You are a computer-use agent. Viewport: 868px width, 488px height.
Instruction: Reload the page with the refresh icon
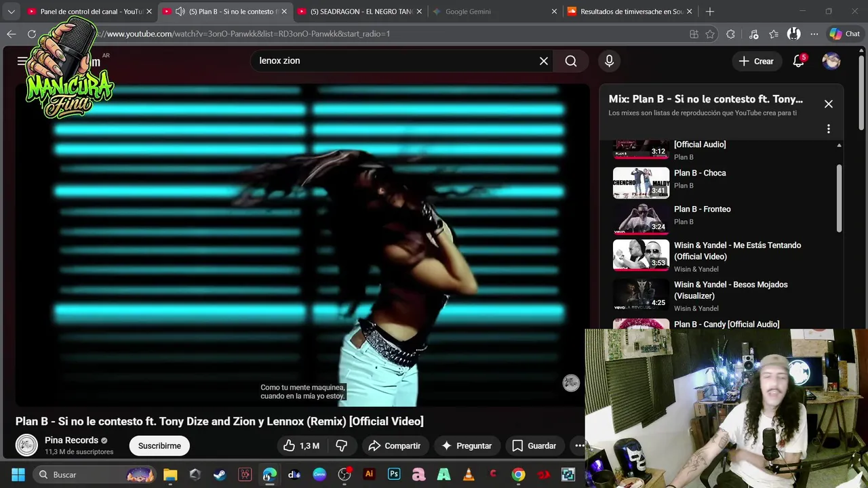32,34
